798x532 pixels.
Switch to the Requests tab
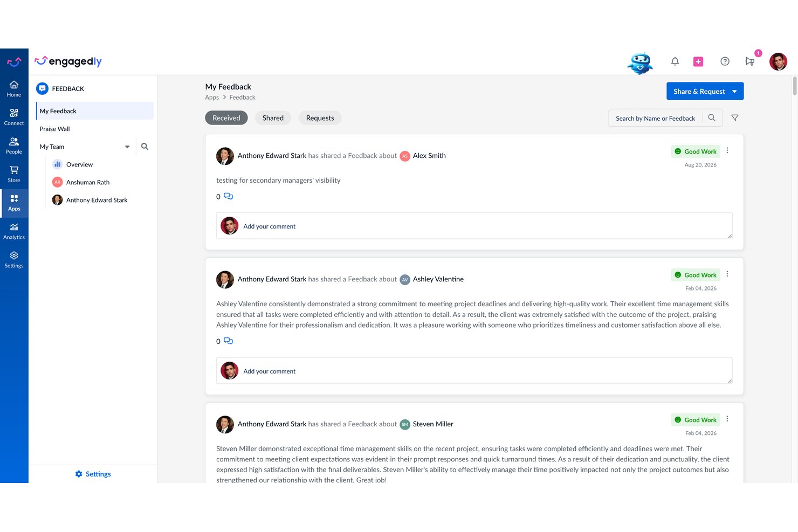click(320, 118)
